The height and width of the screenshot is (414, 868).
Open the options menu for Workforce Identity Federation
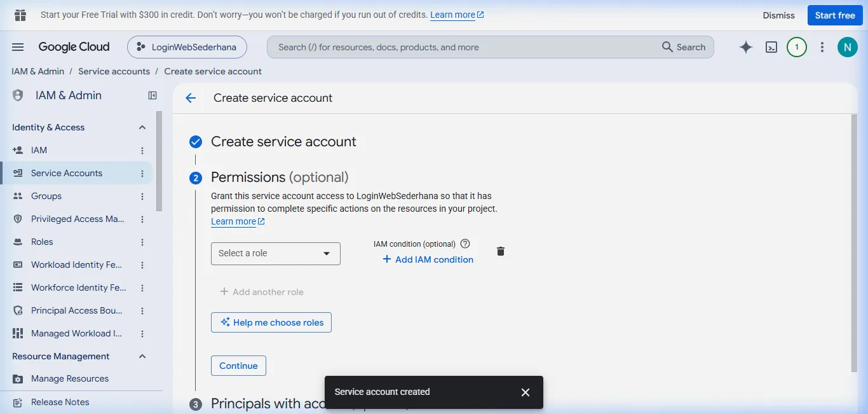point(142,288)
